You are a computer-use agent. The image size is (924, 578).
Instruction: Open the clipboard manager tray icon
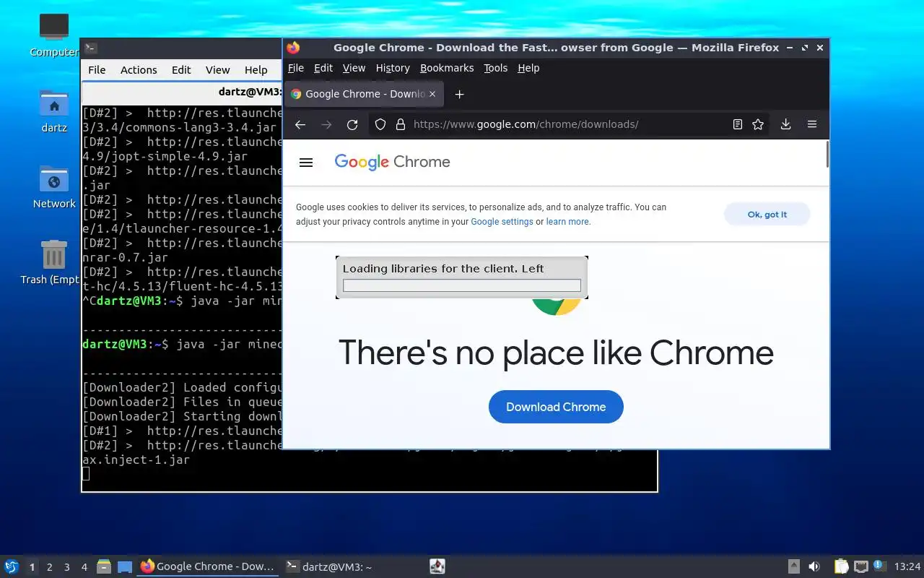click(841, 567)
